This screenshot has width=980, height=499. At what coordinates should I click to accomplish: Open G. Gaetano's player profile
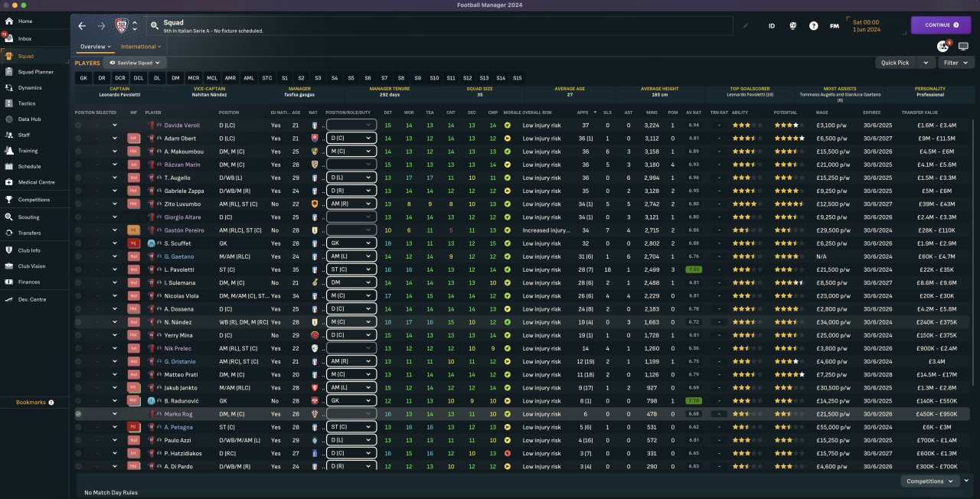click(x=179, y=256)
